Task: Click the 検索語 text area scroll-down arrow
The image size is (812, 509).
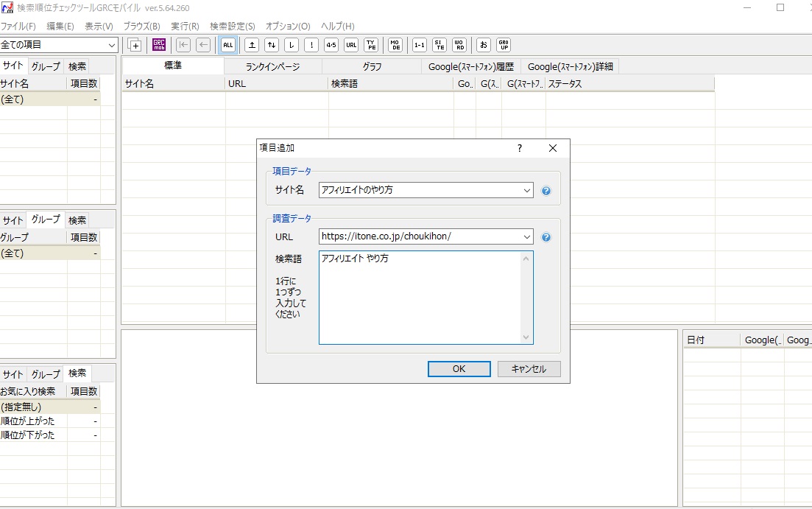Action: (526, 337)
